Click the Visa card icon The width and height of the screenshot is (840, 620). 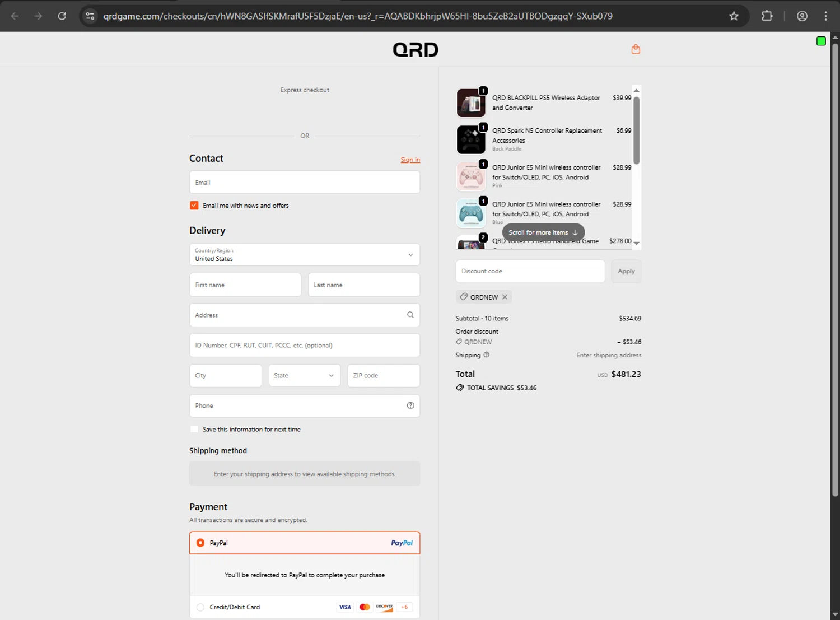click(x=345, y=607)
